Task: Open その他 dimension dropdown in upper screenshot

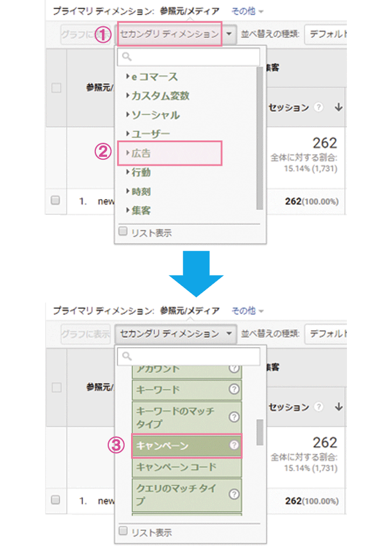Action: coord(247,11)
